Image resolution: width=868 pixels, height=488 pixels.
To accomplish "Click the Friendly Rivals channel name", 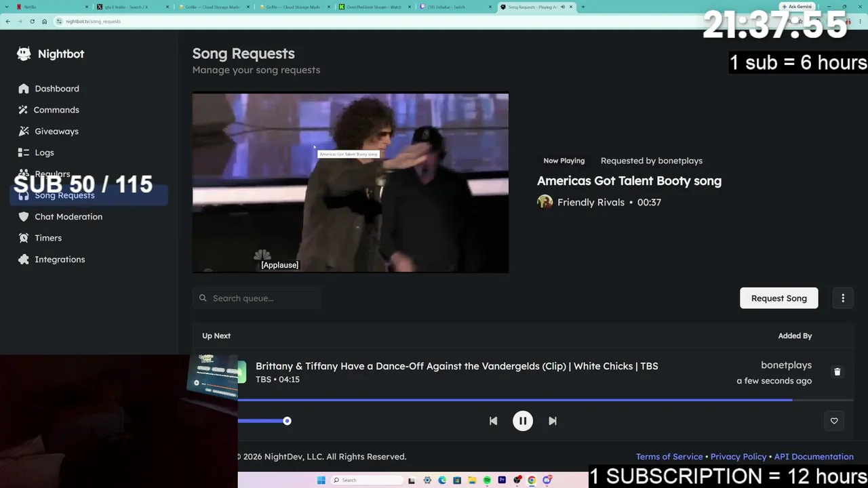I will [x=591, y=202].
